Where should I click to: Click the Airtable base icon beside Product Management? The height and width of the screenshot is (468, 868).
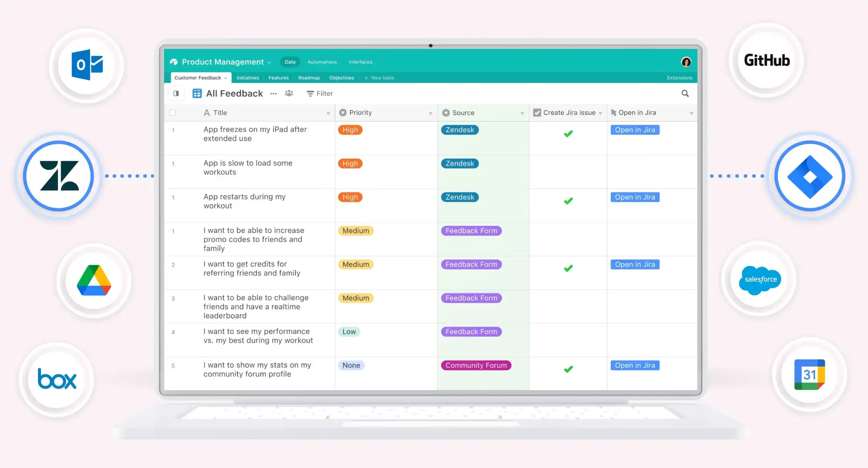[x=174, y=62]
